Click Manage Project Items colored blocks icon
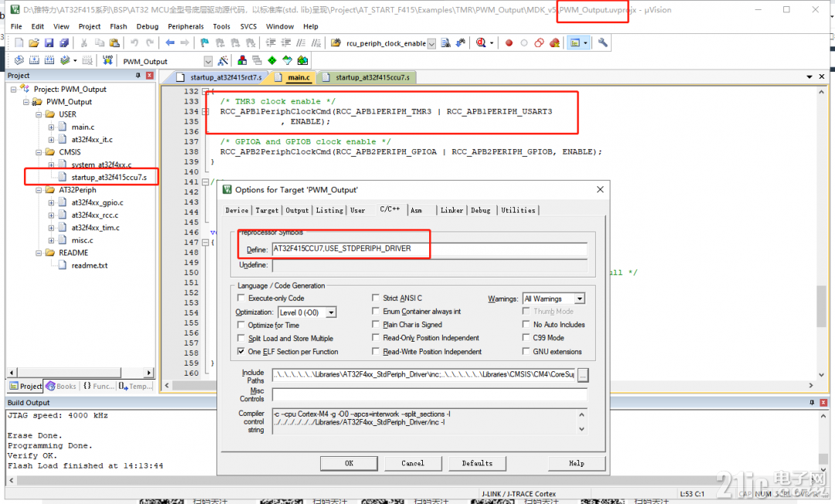 [242, 60]
